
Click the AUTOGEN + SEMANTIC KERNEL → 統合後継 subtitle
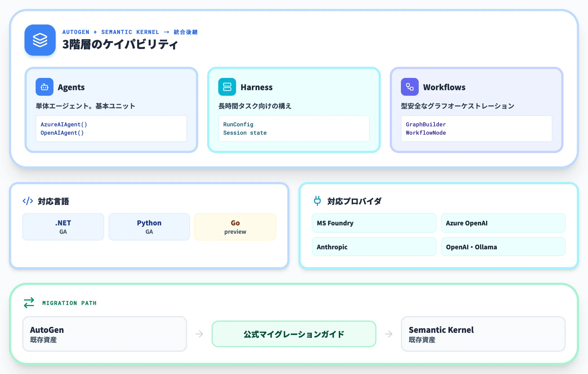point(130,32)
